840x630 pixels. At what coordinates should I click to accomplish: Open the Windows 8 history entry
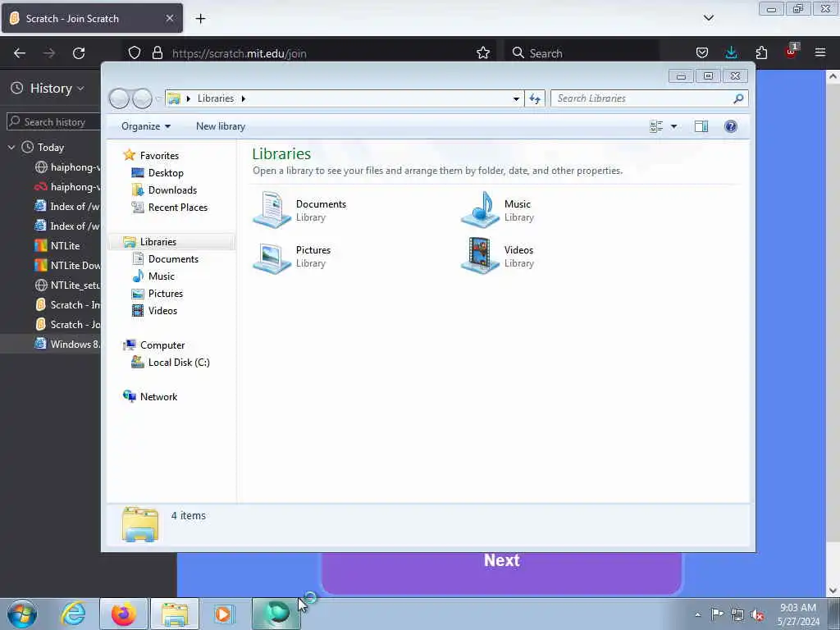coord(67,344)
